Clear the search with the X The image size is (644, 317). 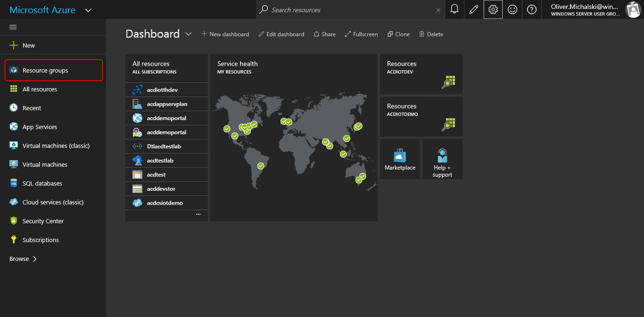tap(438, 10)
